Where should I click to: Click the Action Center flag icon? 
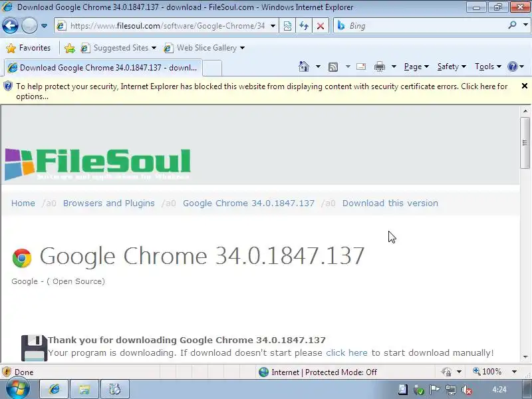pos(434,390)
